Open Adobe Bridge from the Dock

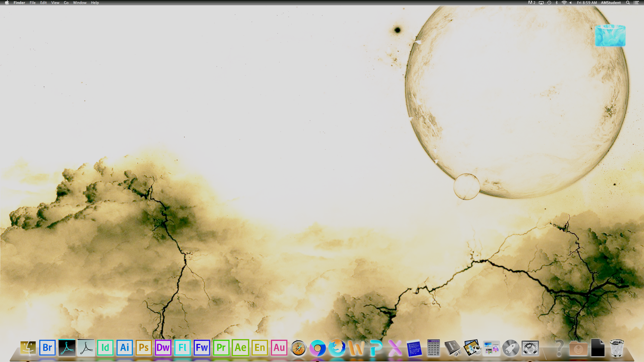[x=47, y=348]
